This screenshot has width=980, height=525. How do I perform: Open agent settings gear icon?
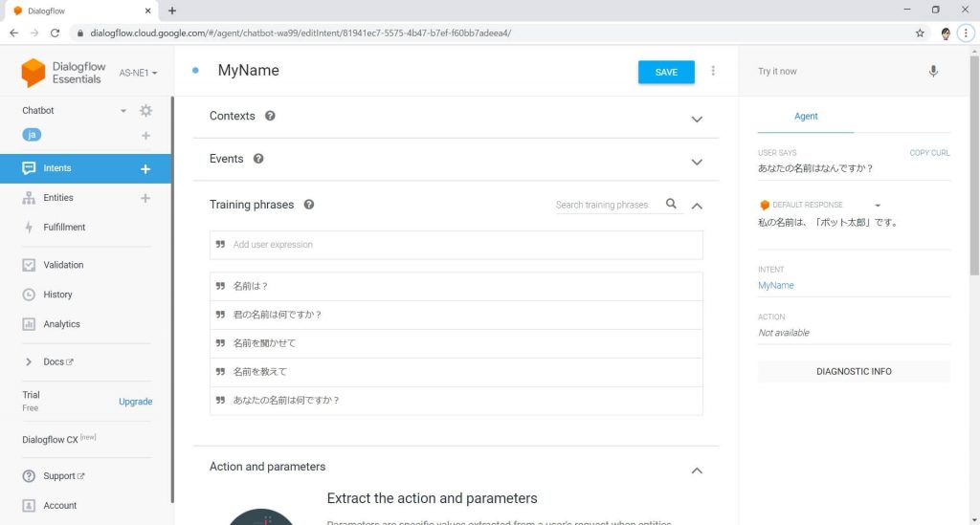[x=145, y=111]
